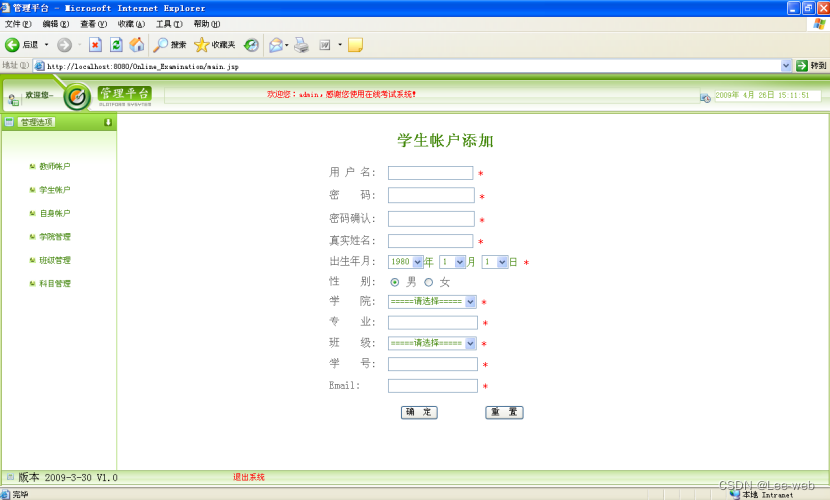The width and height of the screenshot is (830, 500).
Task: Open the History clock icon
Action: 251,45
